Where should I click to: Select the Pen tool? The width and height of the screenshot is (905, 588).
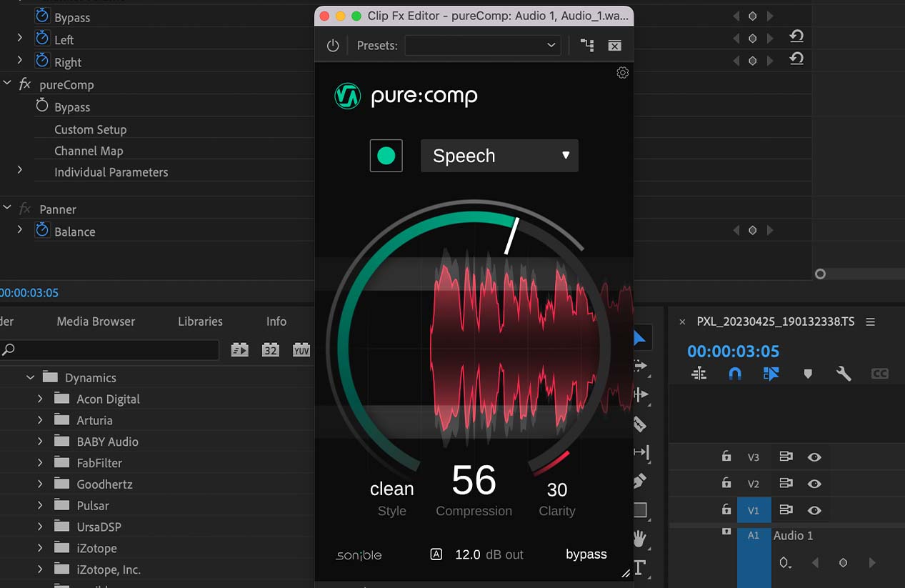(x=640, y=481)
